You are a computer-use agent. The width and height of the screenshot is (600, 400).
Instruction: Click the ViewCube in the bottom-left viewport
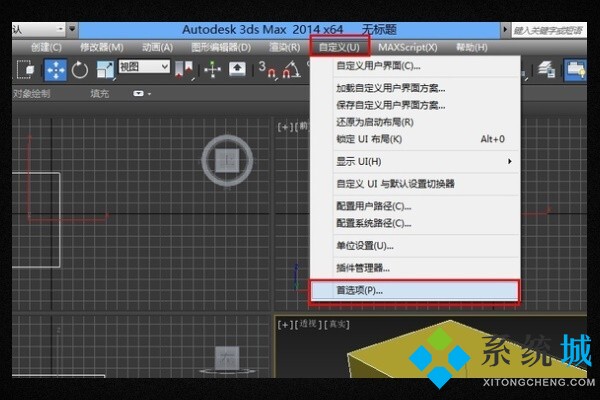coord(227,360)
